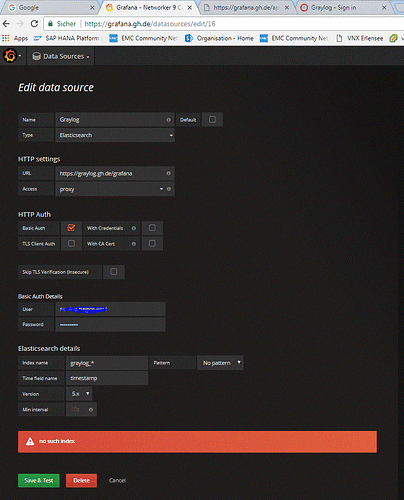This screenshot has height=500, width=404.
Task: Switch to the Google tab
Action: 50,7
